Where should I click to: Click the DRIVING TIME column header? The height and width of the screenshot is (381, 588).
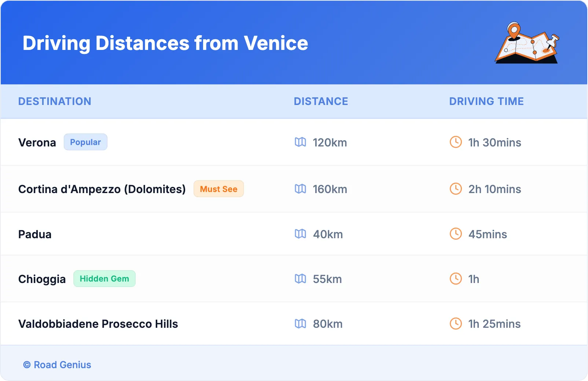486,101
